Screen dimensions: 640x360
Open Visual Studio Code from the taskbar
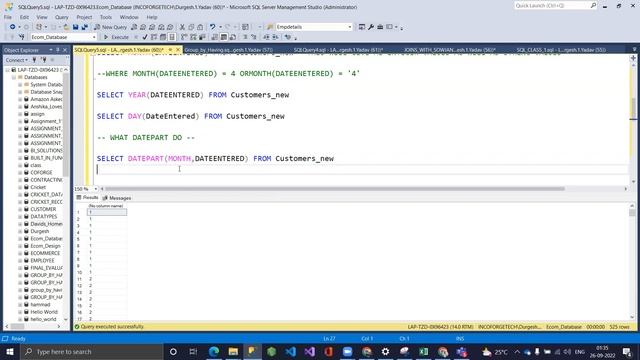(291, 351)
